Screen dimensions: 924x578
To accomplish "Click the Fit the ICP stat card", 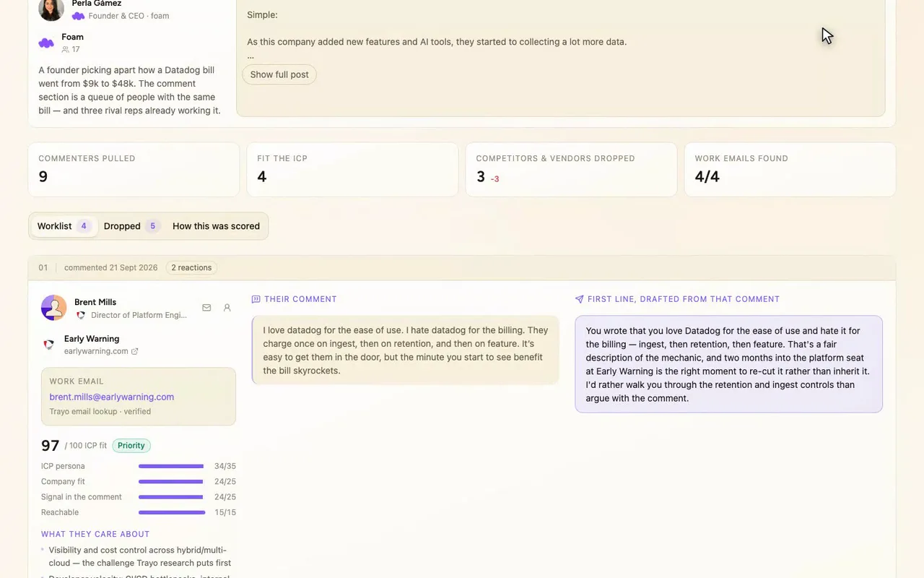I will (x=352, y=169).
